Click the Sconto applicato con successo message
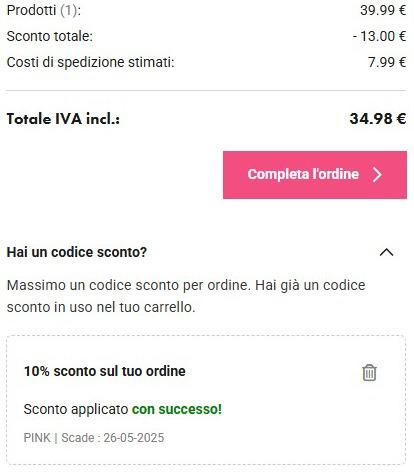414x473 pixels. [123, 409]
